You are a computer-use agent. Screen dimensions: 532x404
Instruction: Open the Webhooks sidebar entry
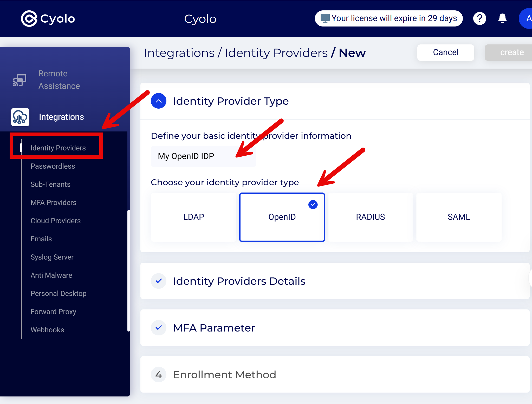coord(47,330)
